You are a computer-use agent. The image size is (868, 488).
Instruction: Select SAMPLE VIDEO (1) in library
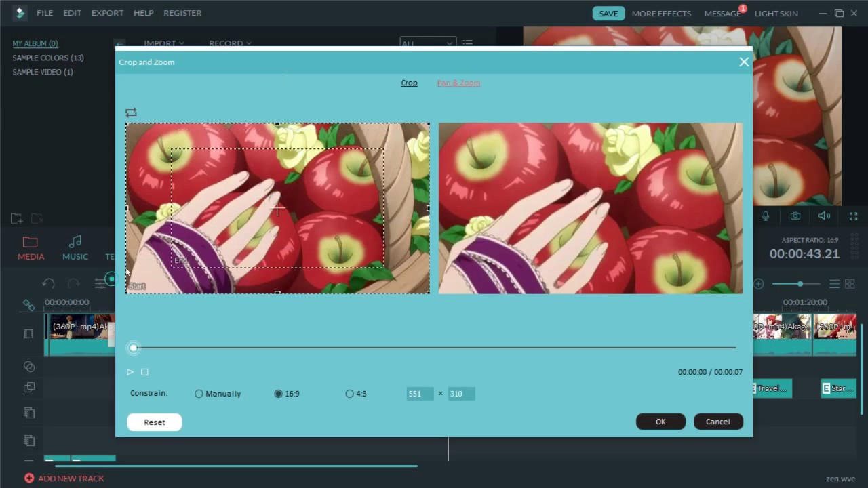(x=43, y=72)
